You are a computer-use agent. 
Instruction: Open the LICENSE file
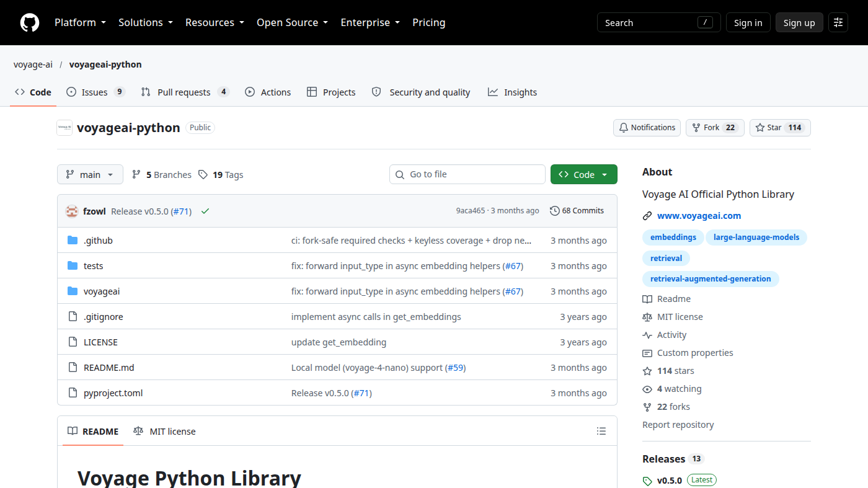click(x=100, y=342)
